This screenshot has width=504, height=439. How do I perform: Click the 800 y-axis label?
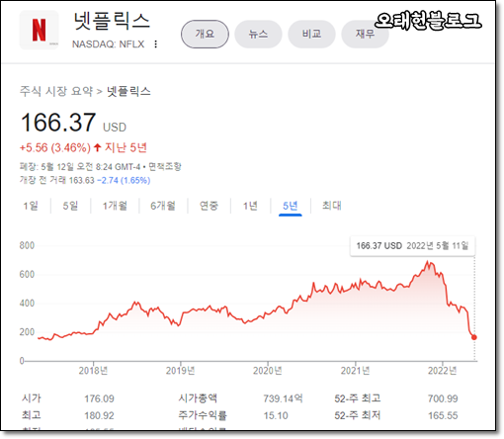click(27, 245)
